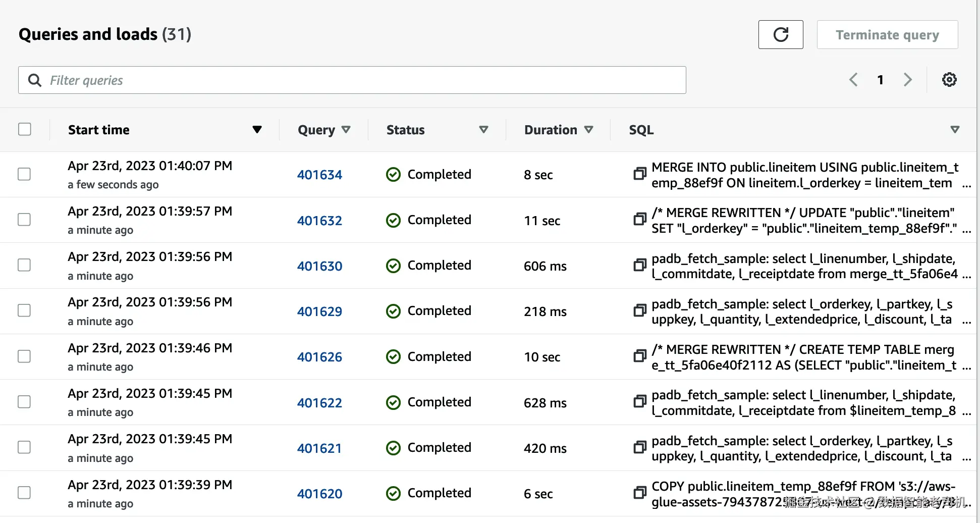Click the refresh queries icon button
The width and height of the screenshot is (980, 523).
(780, 35)
